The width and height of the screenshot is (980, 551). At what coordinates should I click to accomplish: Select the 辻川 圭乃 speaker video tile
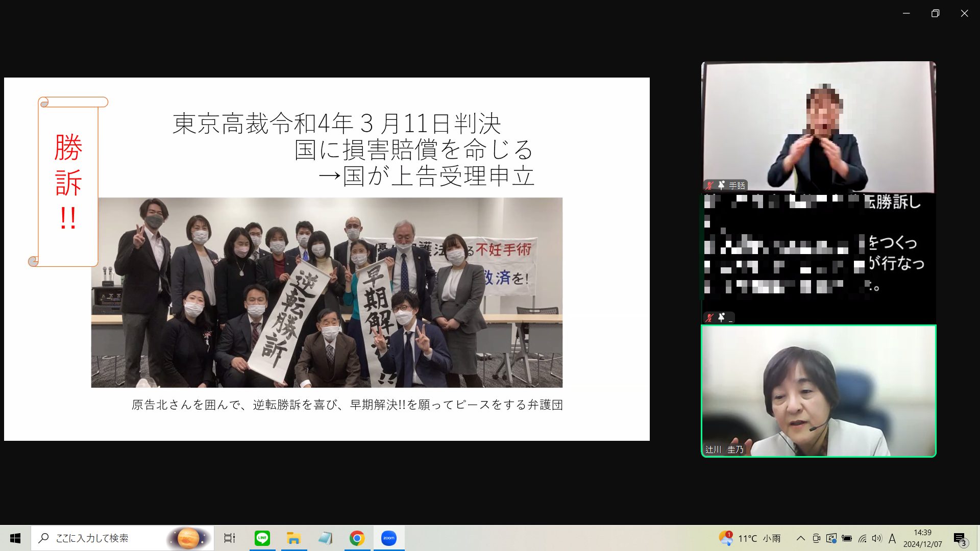click(x=818, y=391)
